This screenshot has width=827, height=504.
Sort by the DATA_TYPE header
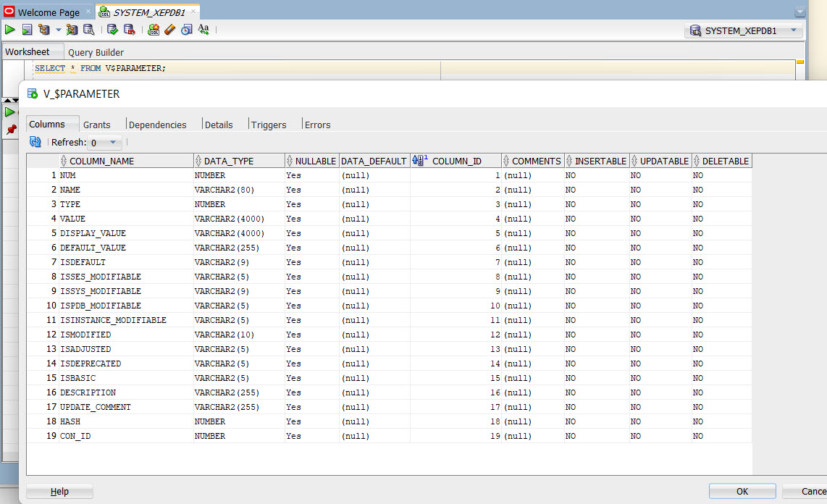239,161
